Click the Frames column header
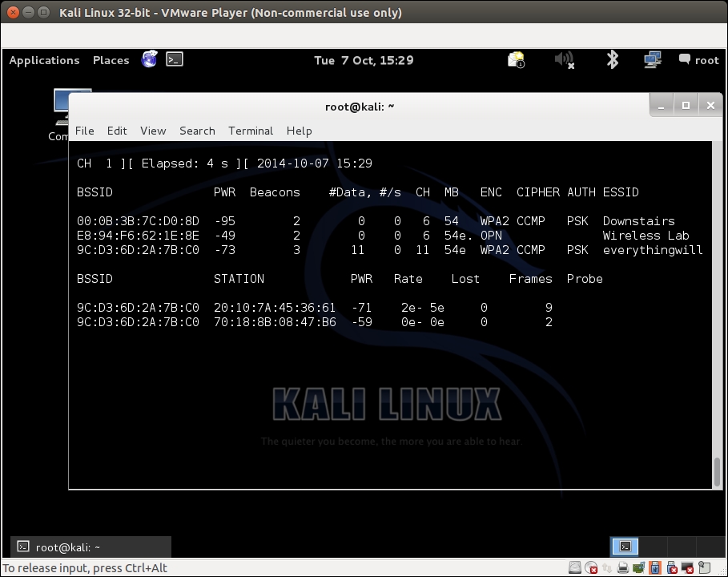The image size is (728, 577). 531,278
